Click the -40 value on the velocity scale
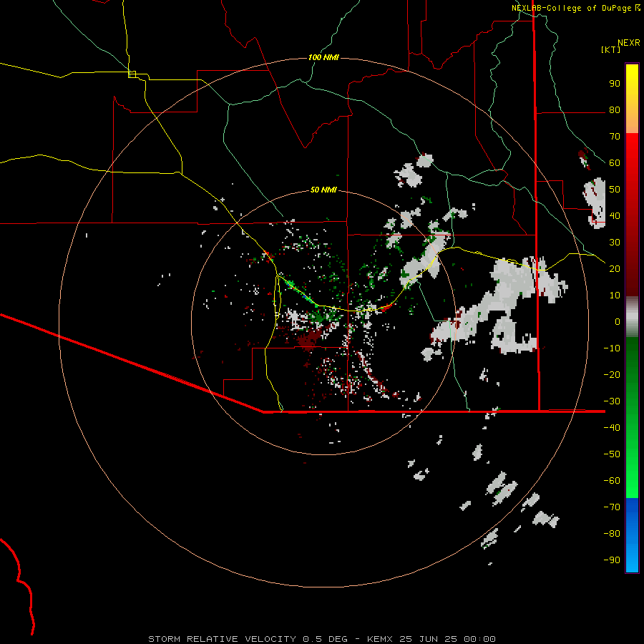The height and width of the screenshot is (644, 644). tap(612, 428)
